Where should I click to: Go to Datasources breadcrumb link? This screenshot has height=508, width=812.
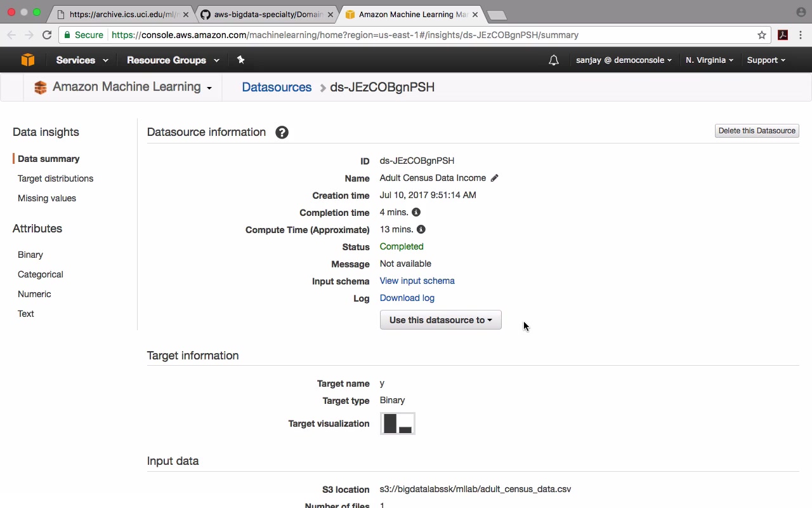(277, 87)
